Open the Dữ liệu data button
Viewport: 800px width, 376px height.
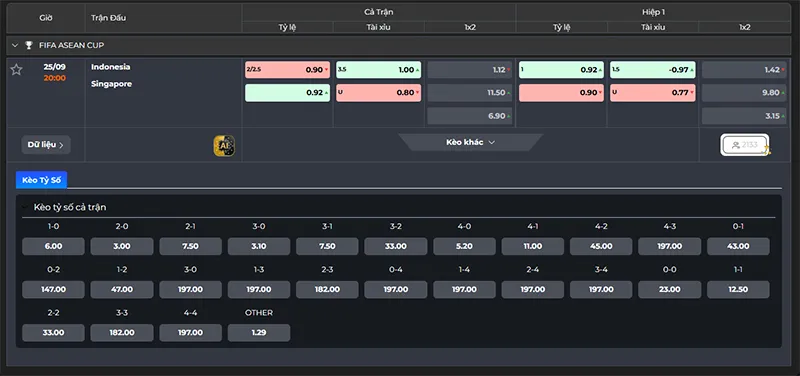click(x=46, y=145)
